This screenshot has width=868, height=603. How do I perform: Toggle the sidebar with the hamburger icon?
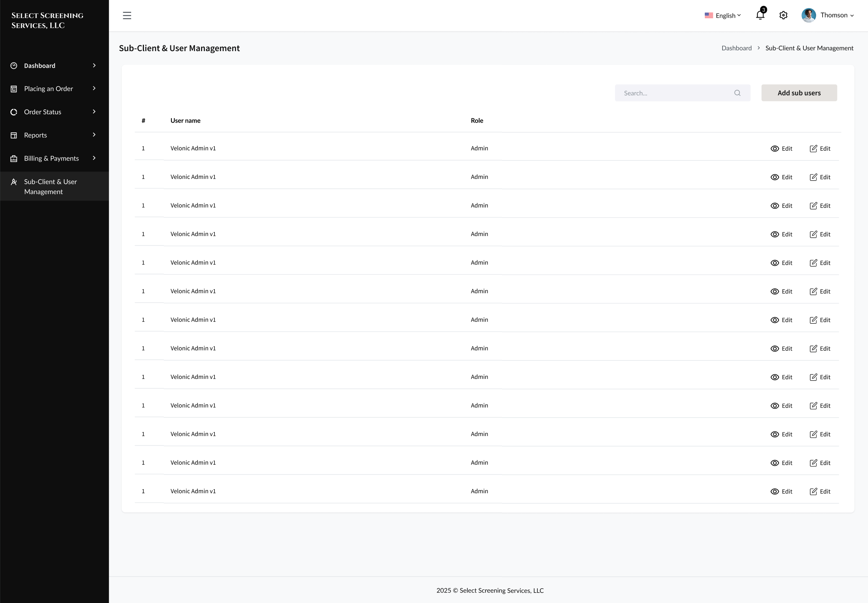tap(127, 15)
